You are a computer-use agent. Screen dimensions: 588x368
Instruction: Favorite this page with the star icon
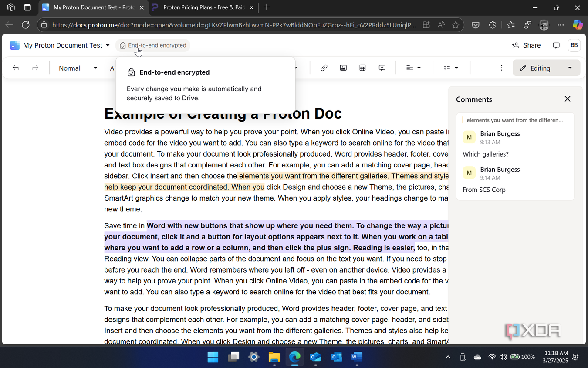tap(456, 25)
